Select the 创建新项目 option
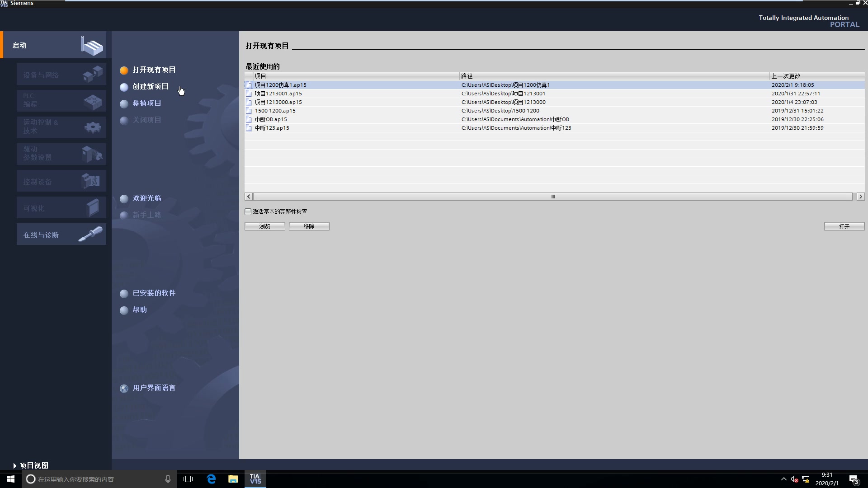 [x=150, y=87]
